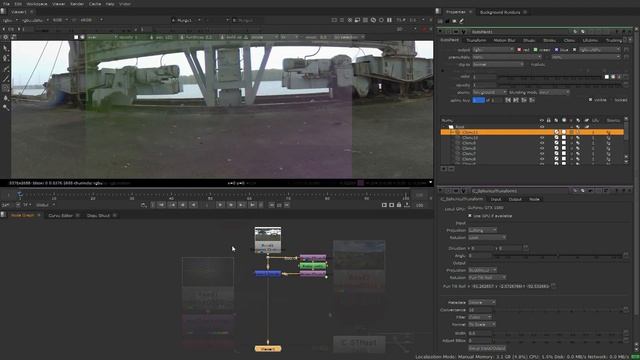640x360 pixels.
Task: Select the viewer arrow select tool
Action: tap(5, 48)
